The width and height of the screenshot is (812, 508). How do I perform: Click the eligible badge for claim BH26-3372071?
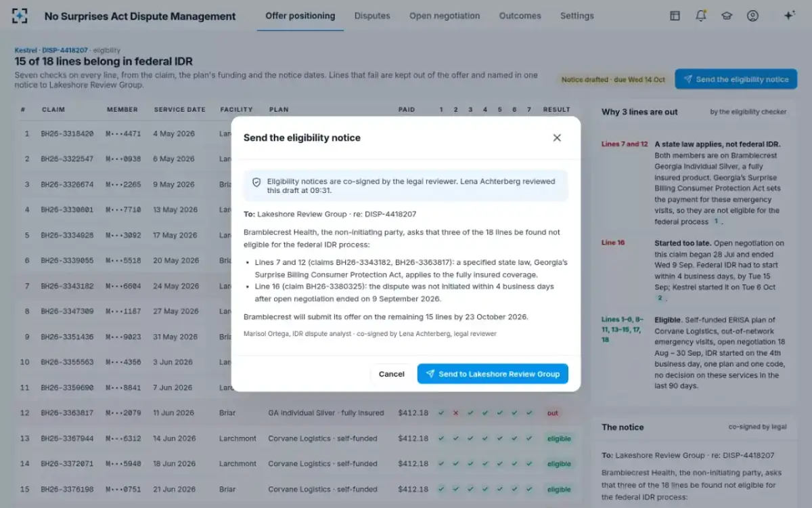(559, 464)
